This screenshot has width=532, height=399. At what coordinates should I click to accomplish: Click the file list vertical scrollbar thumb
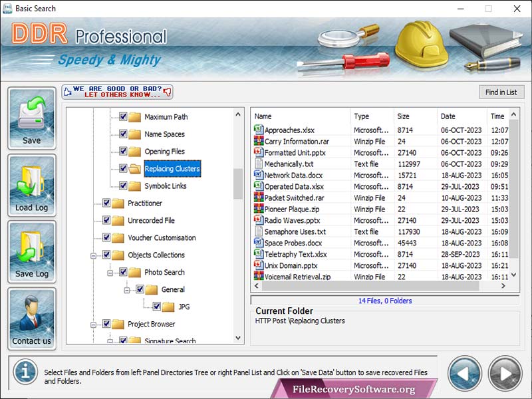tap(513, 188)
